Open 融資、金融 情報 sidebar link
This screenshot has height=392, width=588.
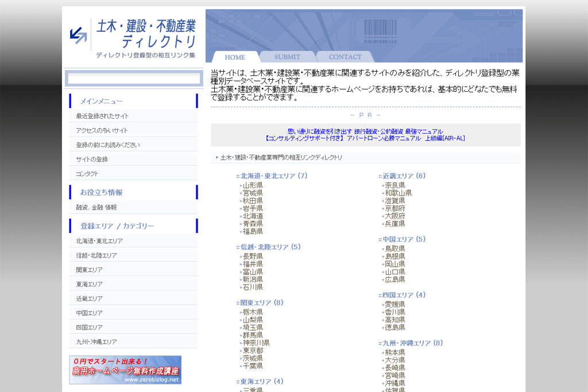tap(96, 207)
